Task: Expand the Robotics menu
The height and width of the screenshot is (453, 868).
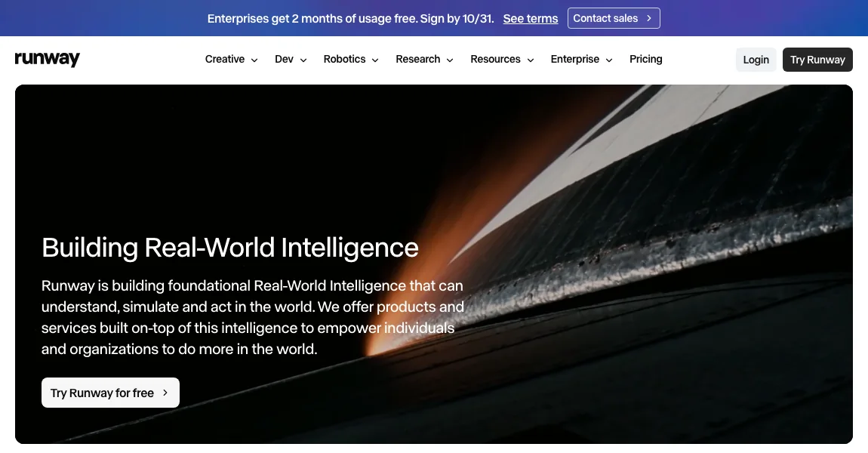Action: 351,59
